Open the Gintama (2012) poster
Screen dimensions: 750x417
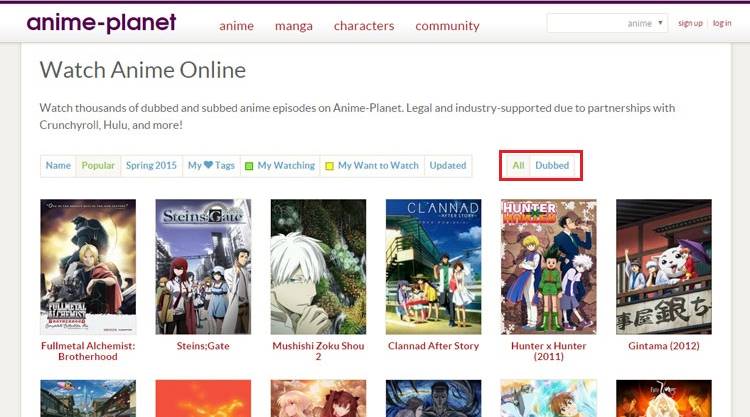tap(664, 267)
